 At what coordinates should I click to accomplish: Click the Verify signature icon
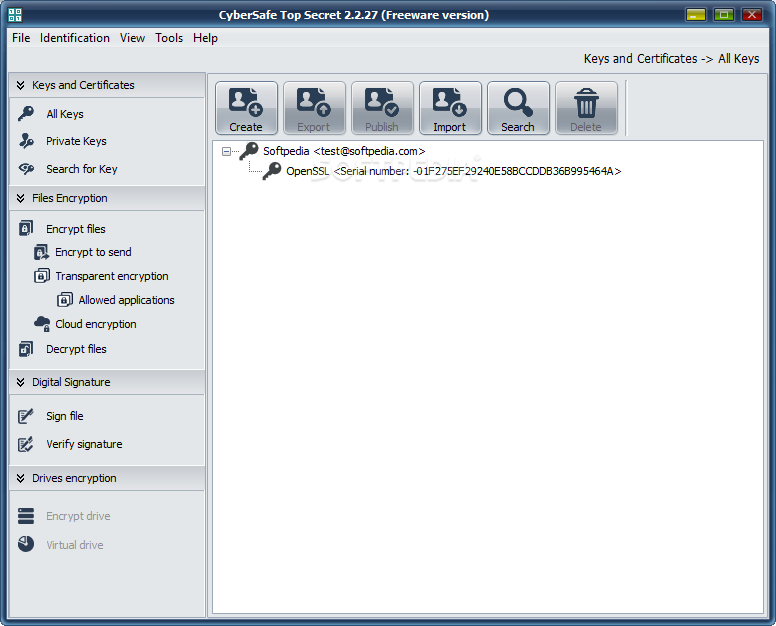tap(26, 444)
